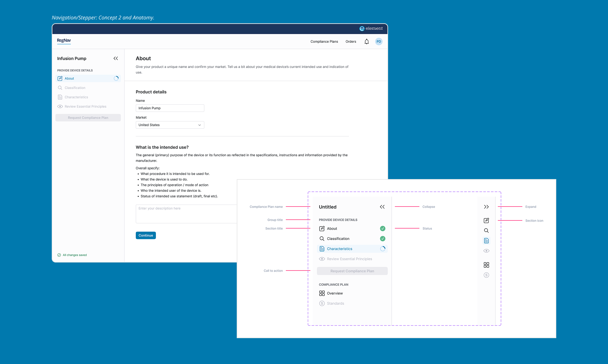Viewport: 608px width, 364px height.
Task: Click the Untitled compliance plan name
Action: pyautogui.click(x=328, y=207)
